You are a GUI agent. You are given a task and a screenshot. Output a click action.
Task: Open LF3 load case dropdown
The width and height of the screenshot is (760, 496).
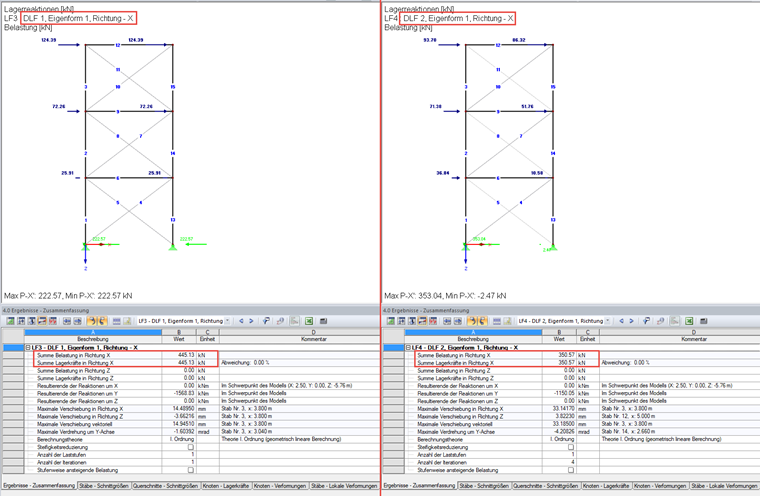point(227,321)
